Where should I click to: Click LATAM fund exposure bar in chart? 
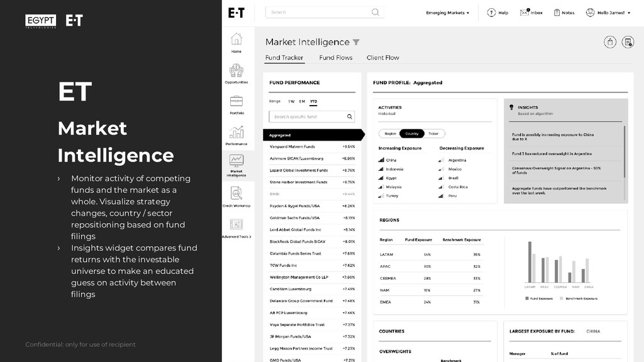[x=530, y=262]
